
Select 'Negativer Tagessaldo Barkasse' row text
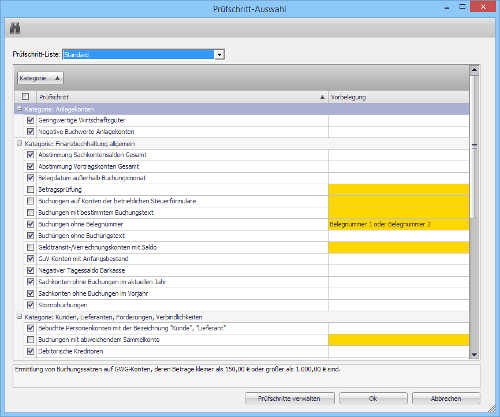click(x=82, y=270)
